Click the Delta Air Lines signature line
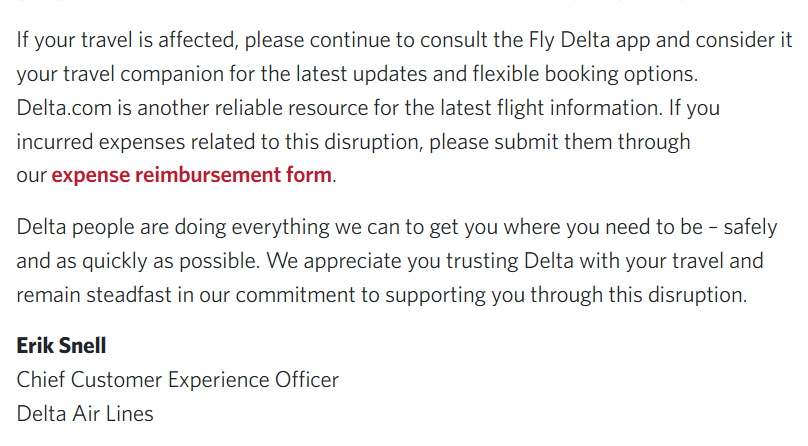This screenshot has width=808, height=446. 85,413
